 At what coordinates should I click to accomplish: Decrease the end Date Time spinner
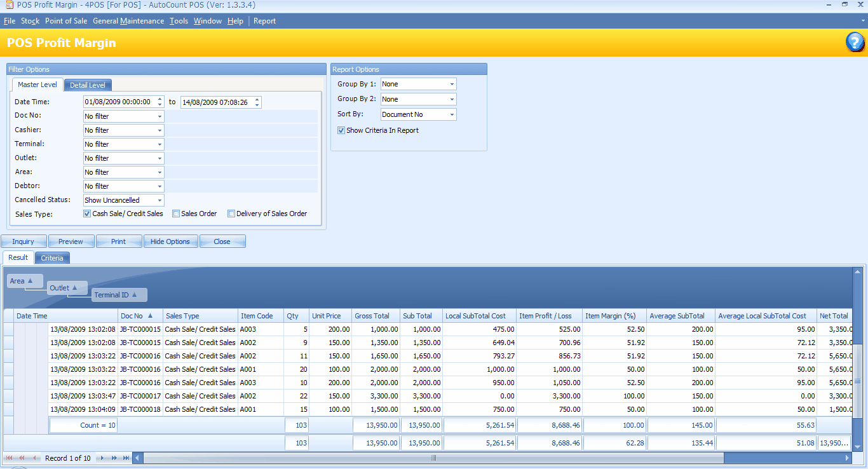click(257, 105)
